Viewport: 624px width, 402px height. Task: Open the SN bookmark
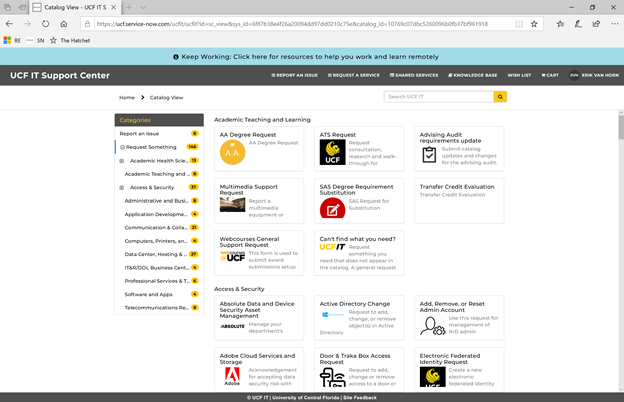[x=35, y=41]
